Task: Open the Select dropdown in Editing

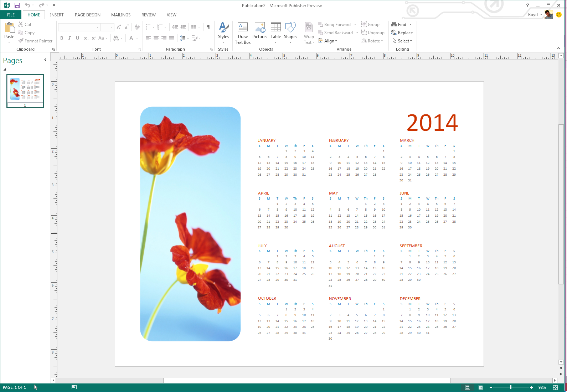Action: pos(402,41)
